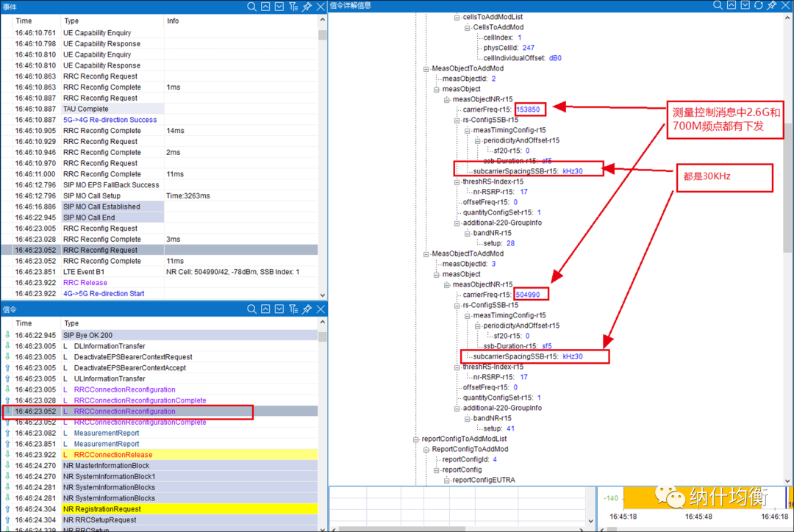794x532 pixels.
Task: Collapse the first MeasObjectToAddMod node
Action: click(x=426, y=68)
